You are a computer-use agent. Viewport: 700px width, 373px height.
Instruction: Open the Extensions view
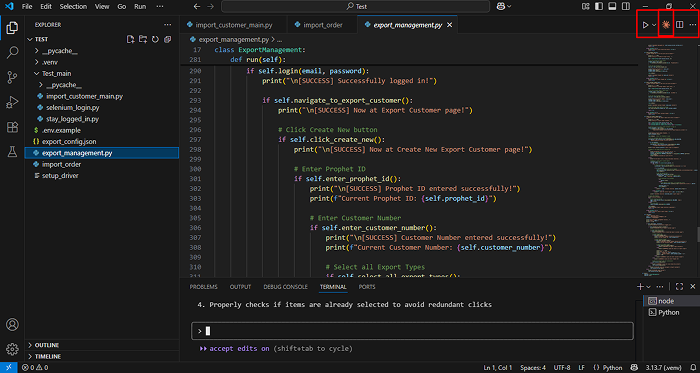click(x=12, y=128)
